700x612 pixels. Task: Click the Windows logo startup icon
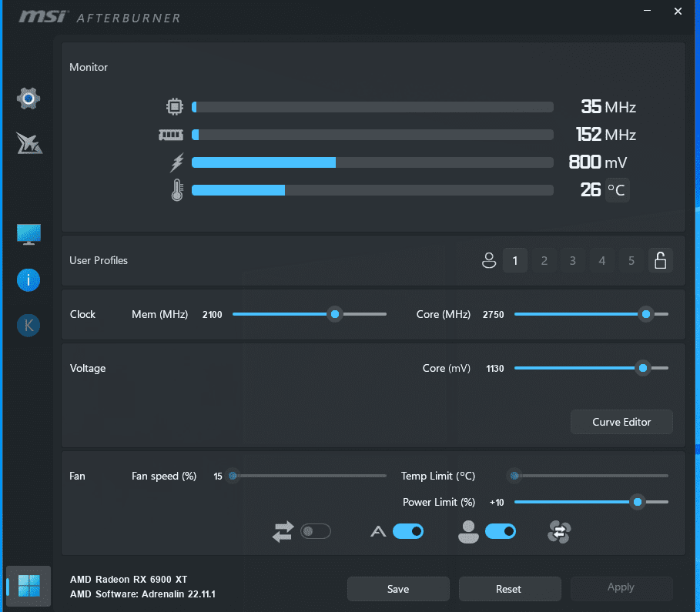pyautogui.click(x=29, y=586)
